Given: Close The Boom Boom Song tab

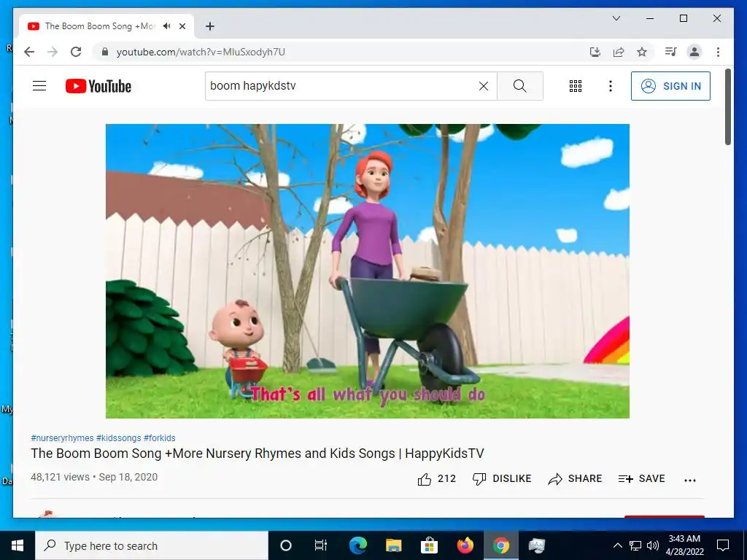Looking at the screenshot, I should pyautogui.click(x=182, y=26).
